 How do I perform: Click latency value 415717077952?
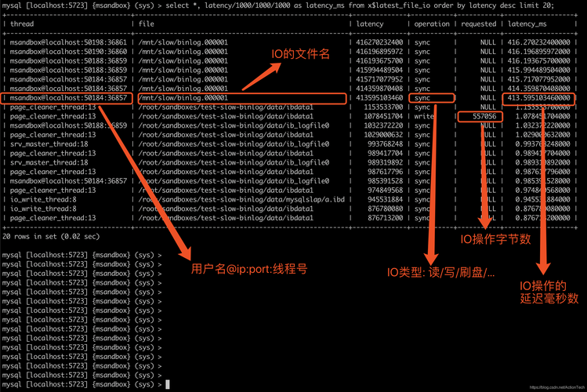[379, 79]
